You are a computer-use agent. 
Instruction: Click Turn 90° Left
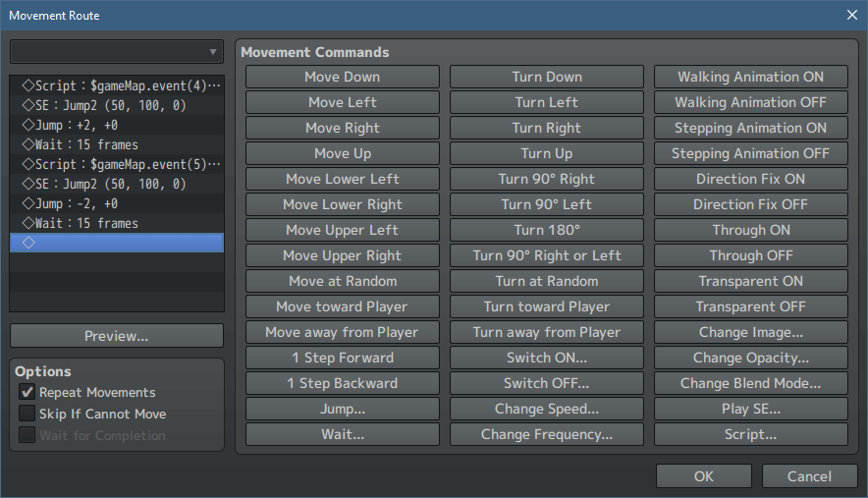(547, 204)
